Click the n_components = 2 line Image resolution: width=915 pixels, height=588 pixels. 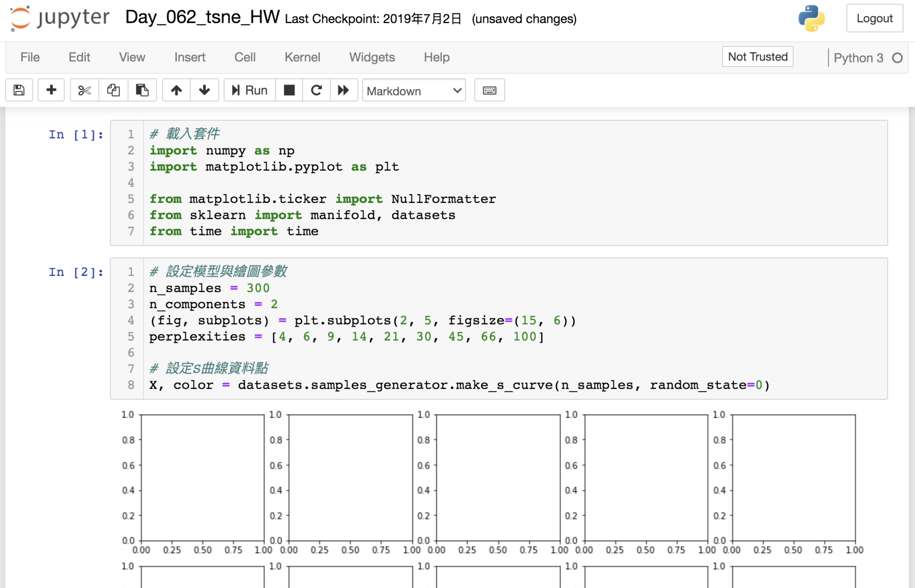tap(213, 304)
